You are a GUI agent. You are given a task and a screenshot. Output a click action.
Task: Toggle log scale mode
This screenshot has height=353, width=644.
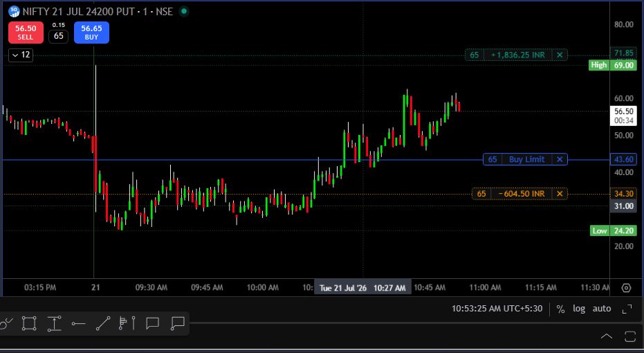point(579,308)
